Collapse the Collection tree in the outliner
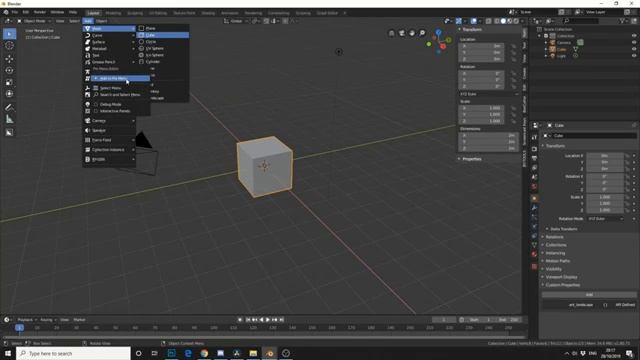 point(540,36)
